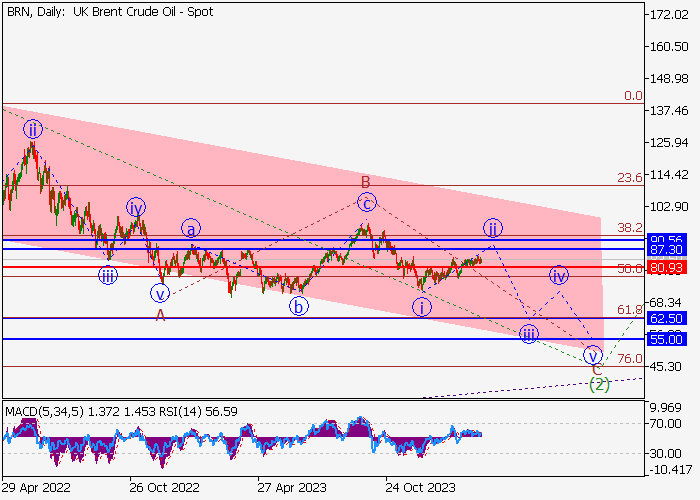Select the circled wave c label under B
Image resolution: width=700 pixels, height=500 pixels.
coord(367,203)
